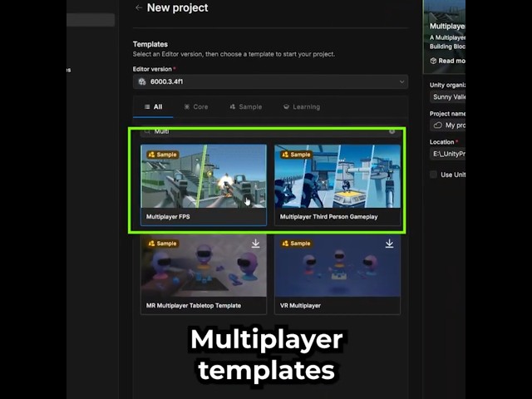The image size is (532, 399).
Task: Click the Sample badge on Multiplayer FPS
Action: 163,155
